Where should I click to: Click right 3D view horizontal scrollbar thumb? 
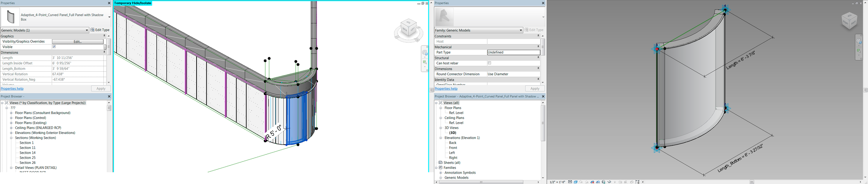click(752, 182)
